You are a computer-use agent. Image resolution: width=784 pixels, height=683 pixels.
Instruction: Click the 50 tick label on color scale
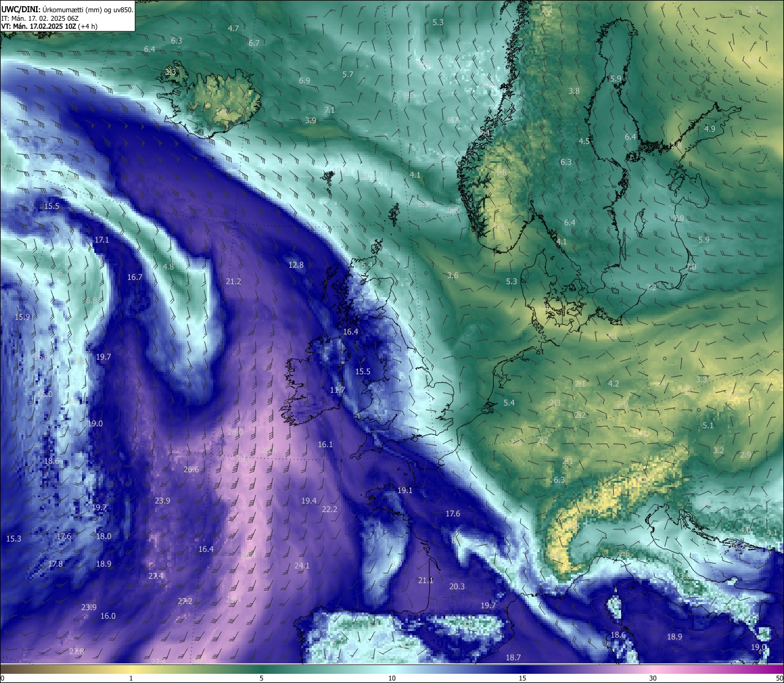[x=779, y=678]
